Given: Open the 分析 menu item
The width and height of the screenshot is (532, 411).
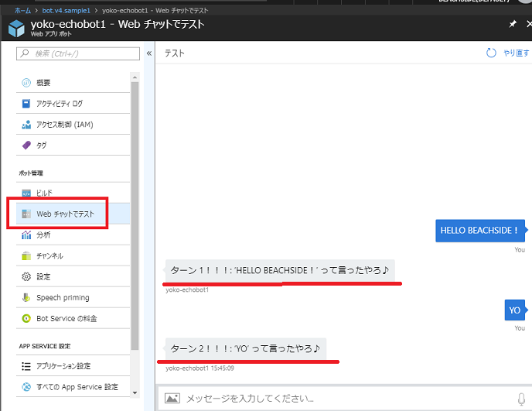Looking at the screenshot, I should [73, 235].
